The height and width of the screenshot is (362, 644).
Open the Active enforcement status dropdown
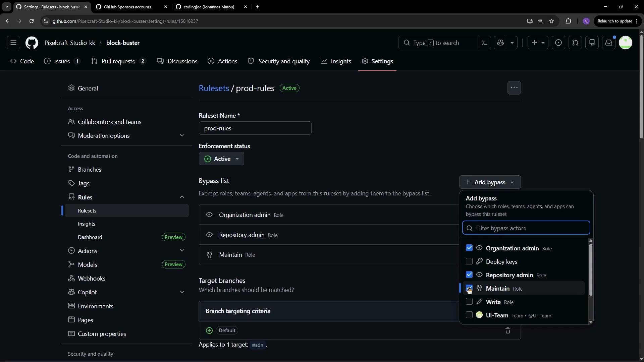(221, 159)
